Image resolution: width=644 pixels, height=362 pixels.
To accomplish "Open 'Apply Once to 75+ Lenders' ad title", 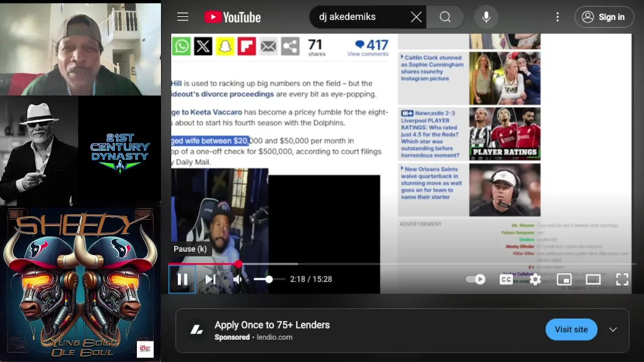I will 272,325.
